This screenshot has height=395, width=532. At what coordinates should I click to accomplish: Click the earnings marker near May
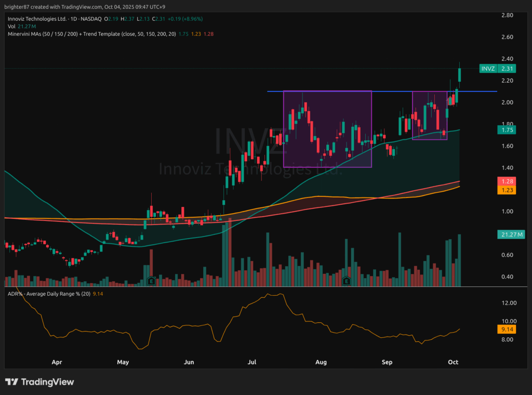point(151,281)
